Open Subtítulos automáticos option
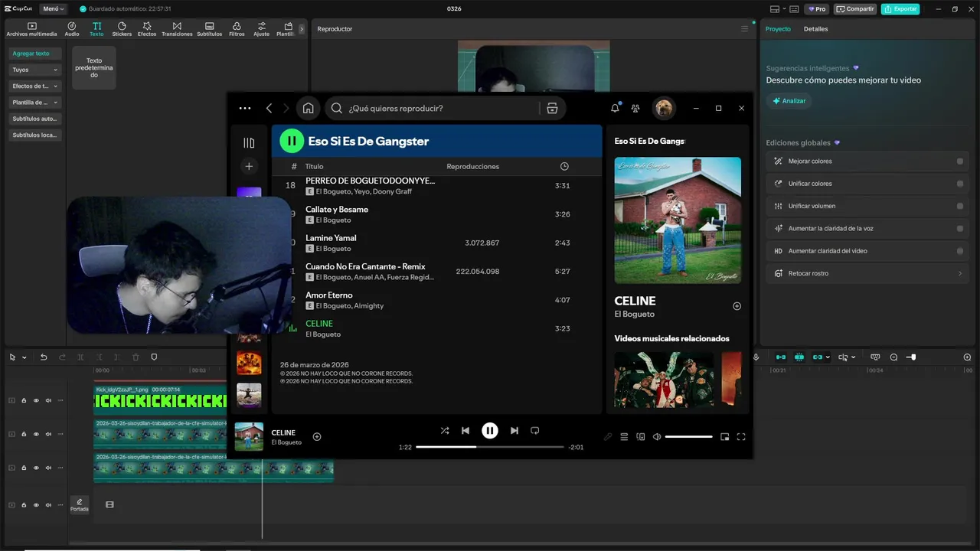The width and height of the screenshot is (980, 551). 34,119
